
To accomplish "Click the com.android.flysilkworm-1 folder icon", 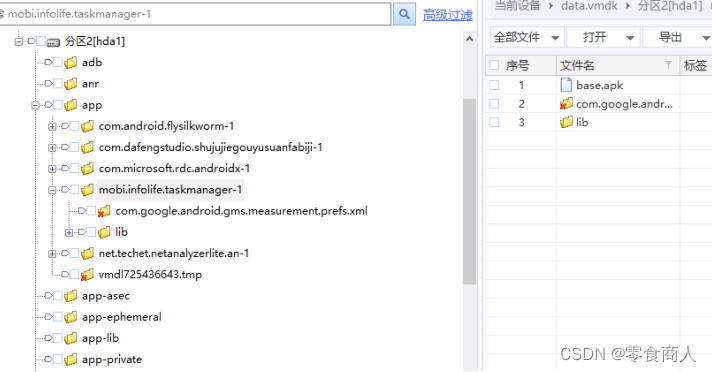I will [x=87, y=126].
